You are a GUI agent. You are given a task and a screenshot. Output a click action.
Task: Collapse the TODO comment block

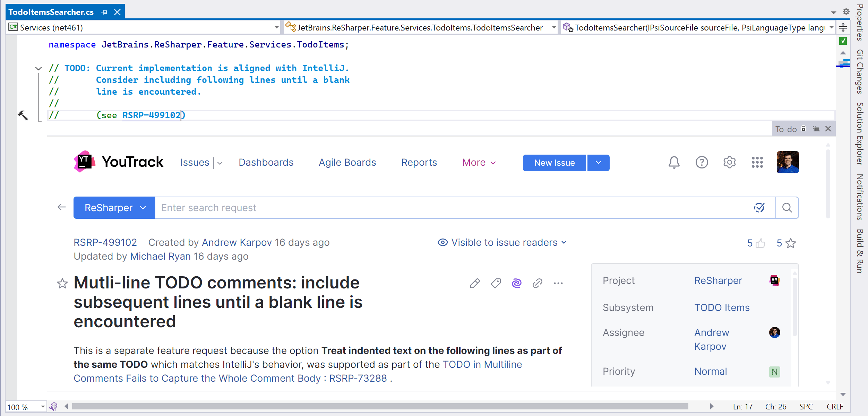point(38,68)
